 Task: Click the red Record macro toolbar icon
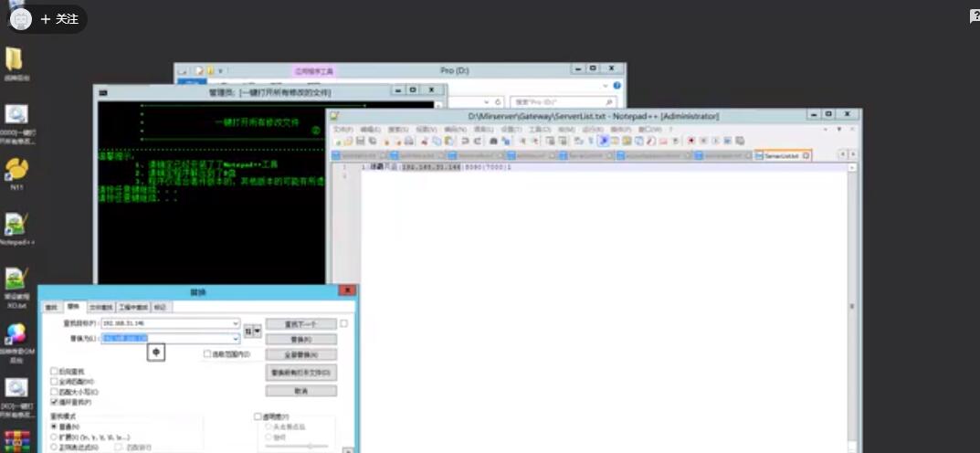pyautogui.click(x=690, y=141)
